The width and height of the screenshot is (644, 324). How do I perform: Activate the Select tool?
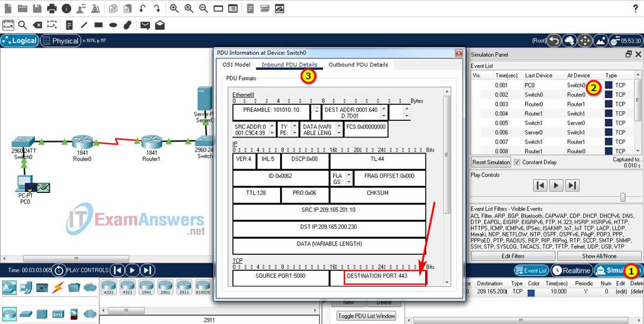[8, 25]
